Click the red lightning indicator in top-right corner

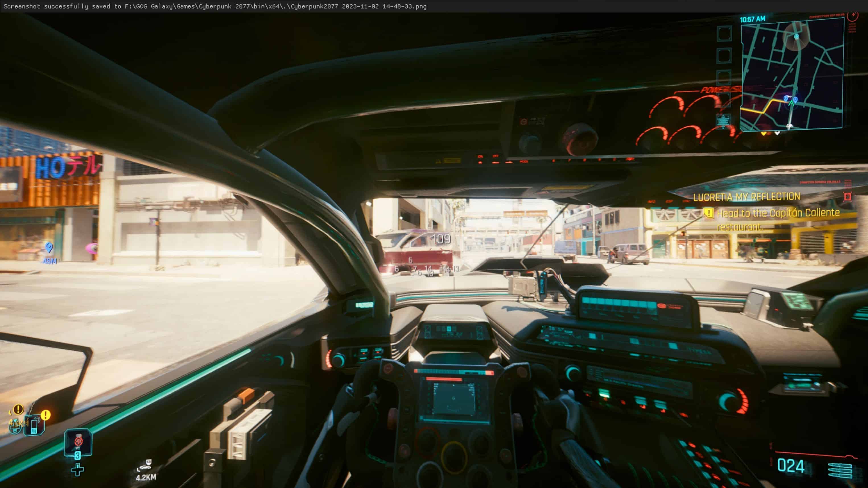pos(853,15)
